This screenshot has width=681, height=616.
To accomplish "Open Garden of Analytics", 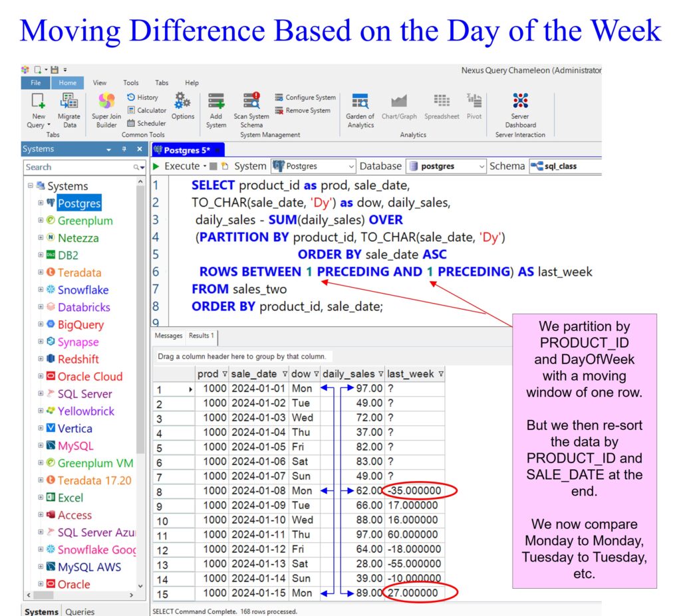I will pos(360,102).
